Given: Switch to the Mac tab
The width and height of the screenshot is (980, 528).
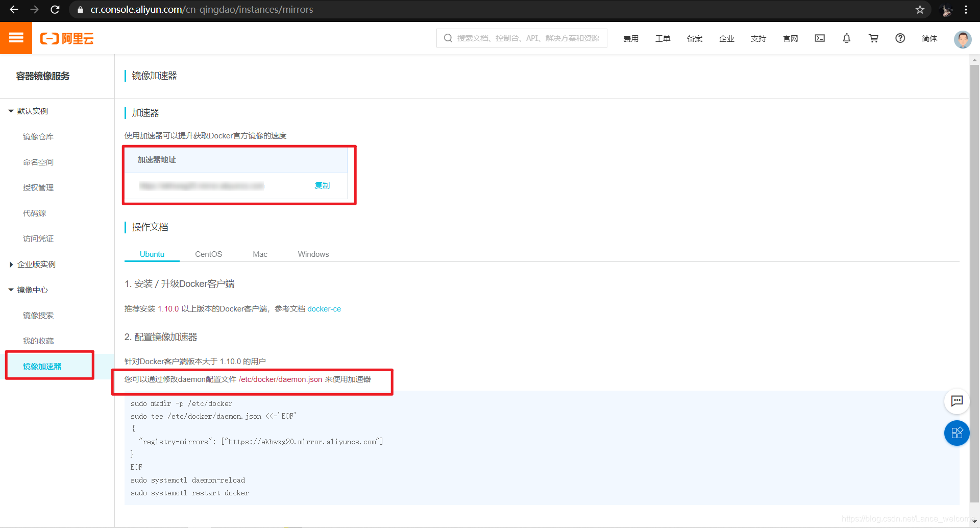Looking at the screenshot, I should pos(260,254).
